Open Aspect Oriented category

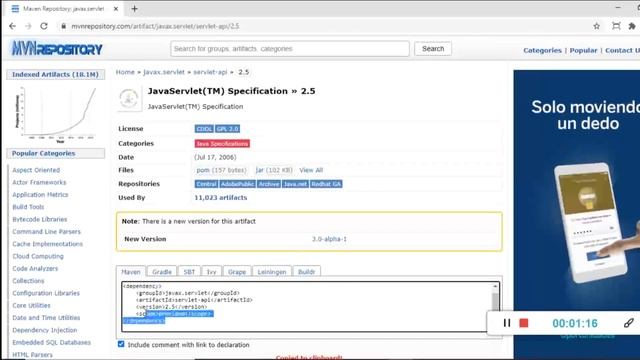click(x=36, y=170)
